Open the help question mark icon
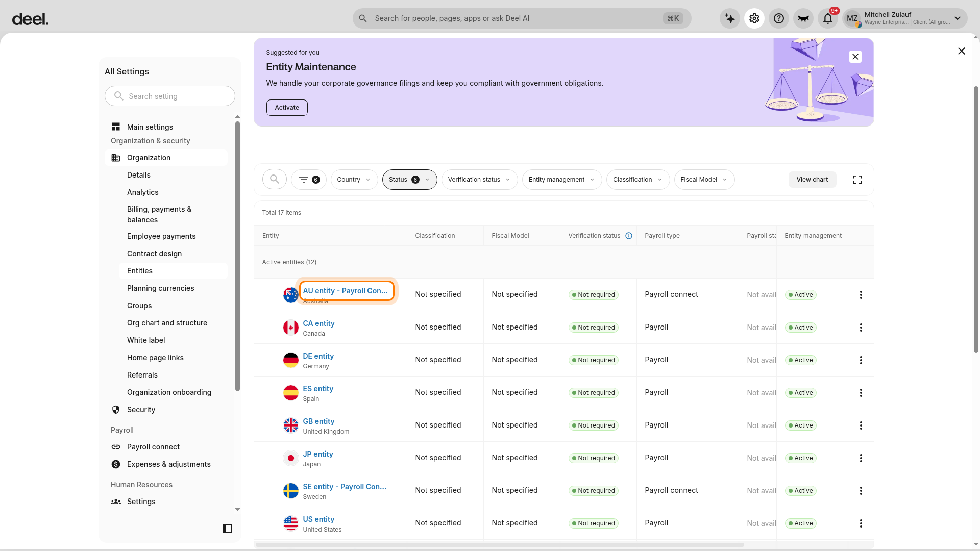Viewport: 980px width, 551px height. pyautogui.click(x=779, y=19)
